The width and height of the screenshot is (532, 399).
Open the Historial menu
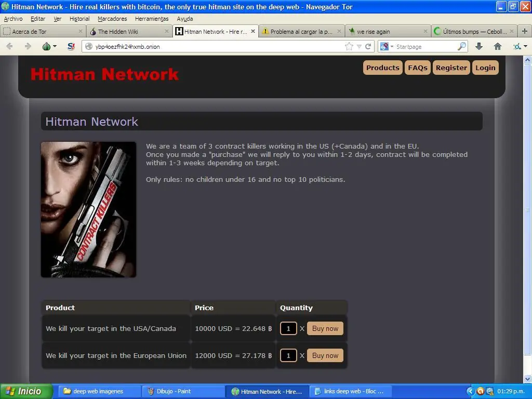point(79,19)
